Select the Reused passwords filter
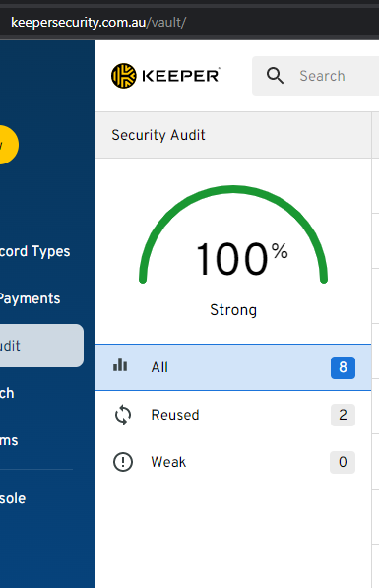Viewport: 379px width, 588px height. pyautogui.click(x=233, y=415)
